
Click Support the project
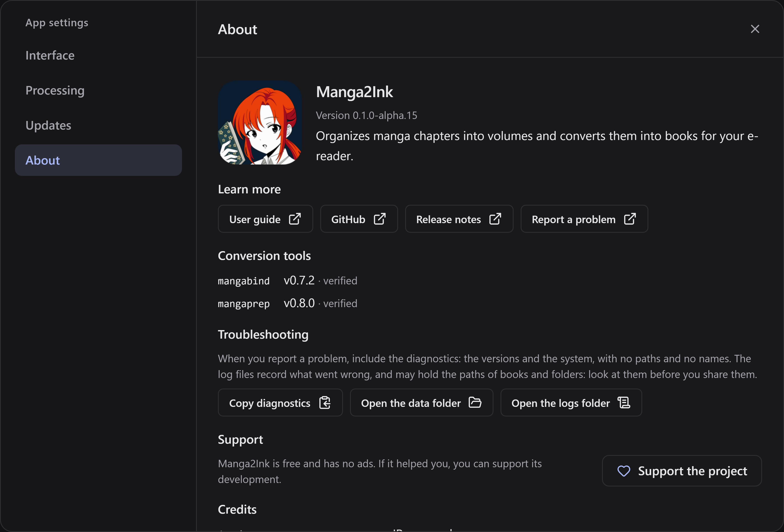point(682,471)
